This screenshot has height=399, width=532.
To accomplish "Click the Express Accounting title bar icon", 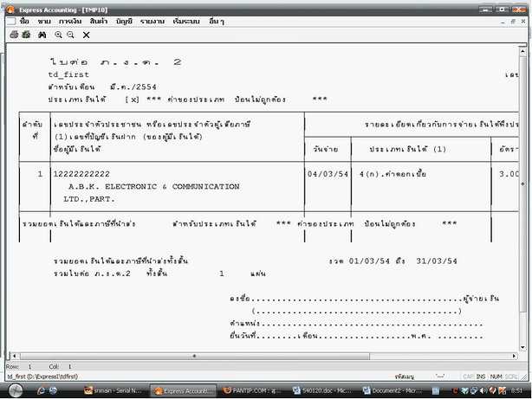I will [7, 7].
